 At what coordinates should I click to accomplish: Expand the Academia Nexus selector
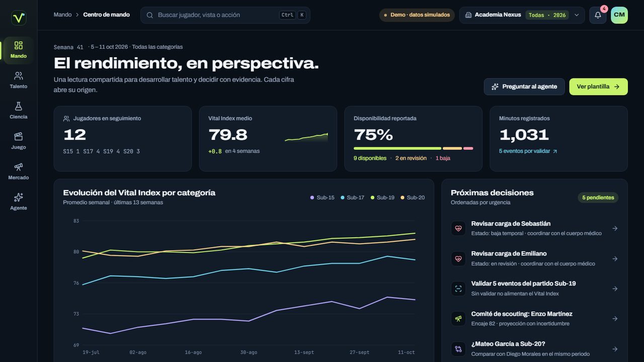(522, 15)
